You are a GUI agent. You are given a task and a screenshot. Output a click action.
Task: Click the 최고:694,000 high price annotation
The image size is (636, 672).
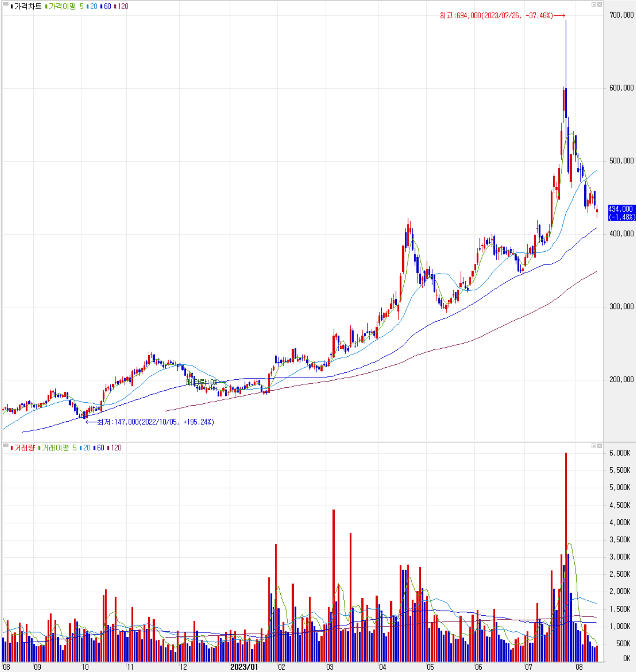(502, 16)
